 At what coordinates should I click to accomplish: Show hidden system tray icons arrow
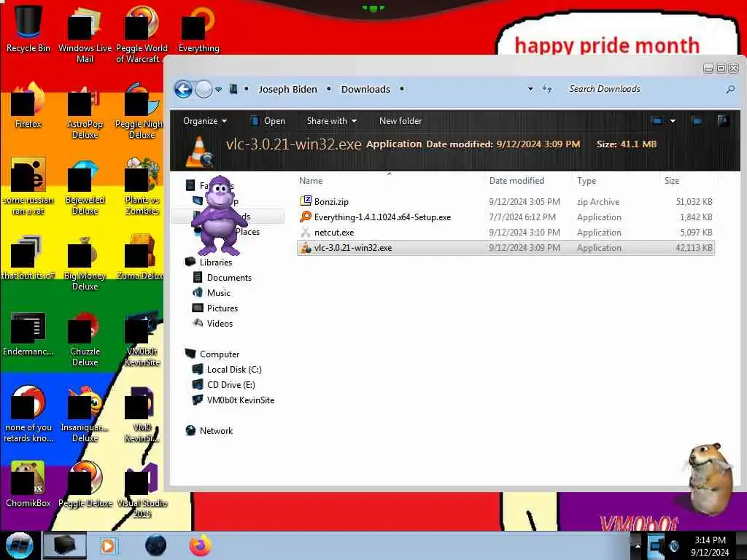(x=638, y=545)
